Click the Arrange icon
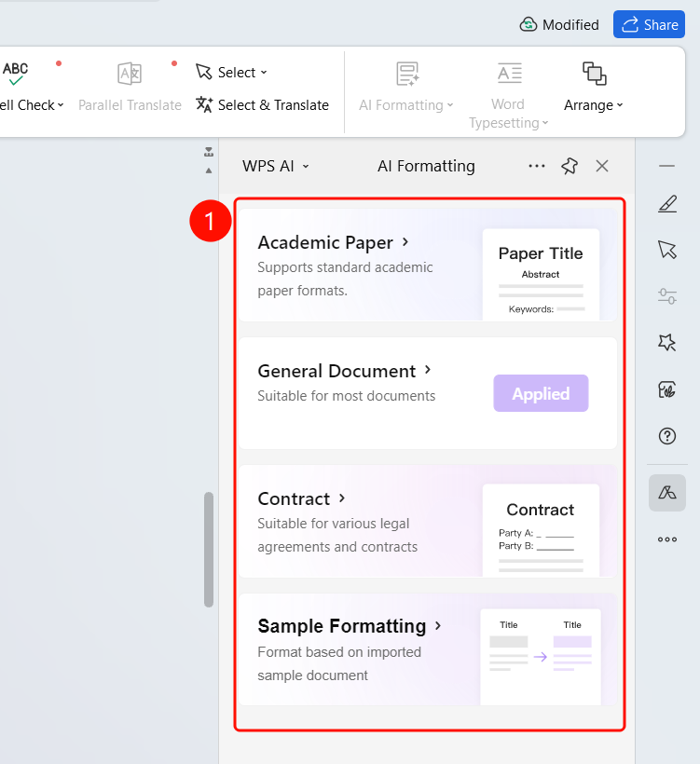 (x=595, y=74)
